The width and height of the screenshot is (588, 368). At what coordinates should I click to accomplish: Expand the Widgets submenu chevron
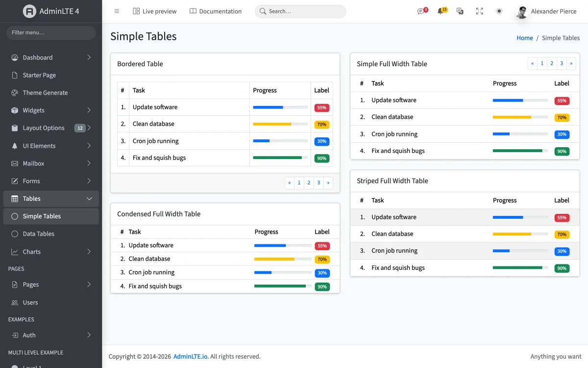pyautogui.click(x=89, y=110)
